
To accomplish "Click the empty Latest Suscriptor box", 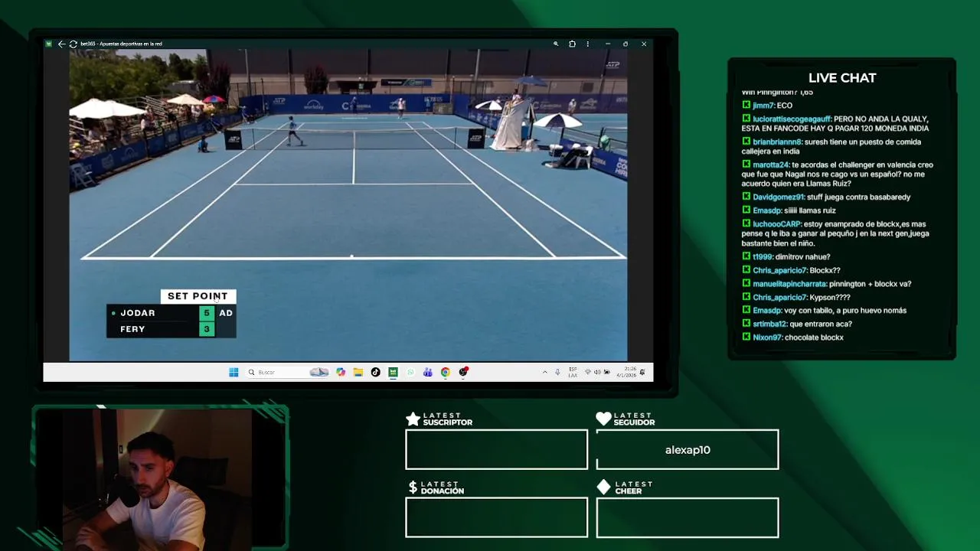I will click(x=497, y=449).
